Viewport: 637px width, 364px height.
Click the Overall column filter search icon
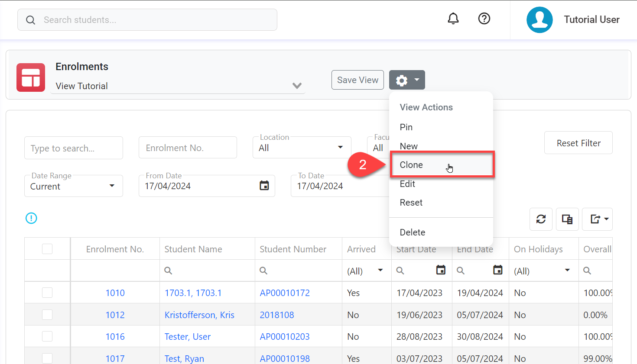[587, 271]
